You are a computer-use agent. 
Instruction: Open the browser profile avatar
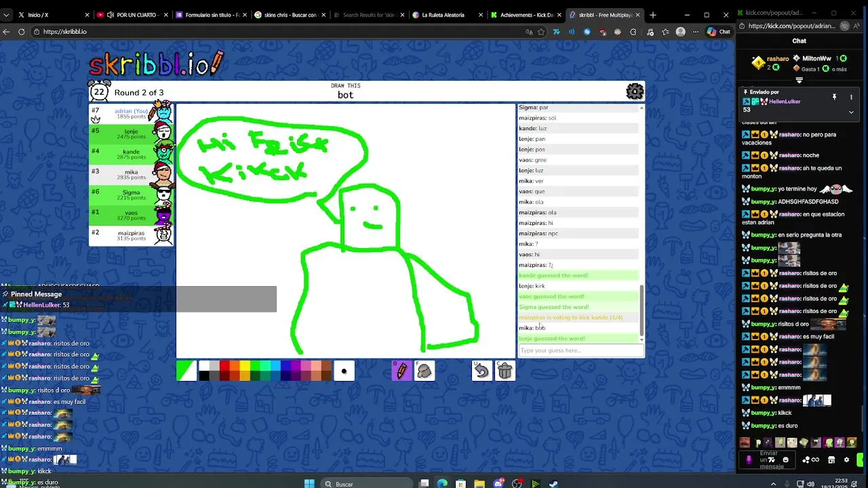click(x=680, y=32)
